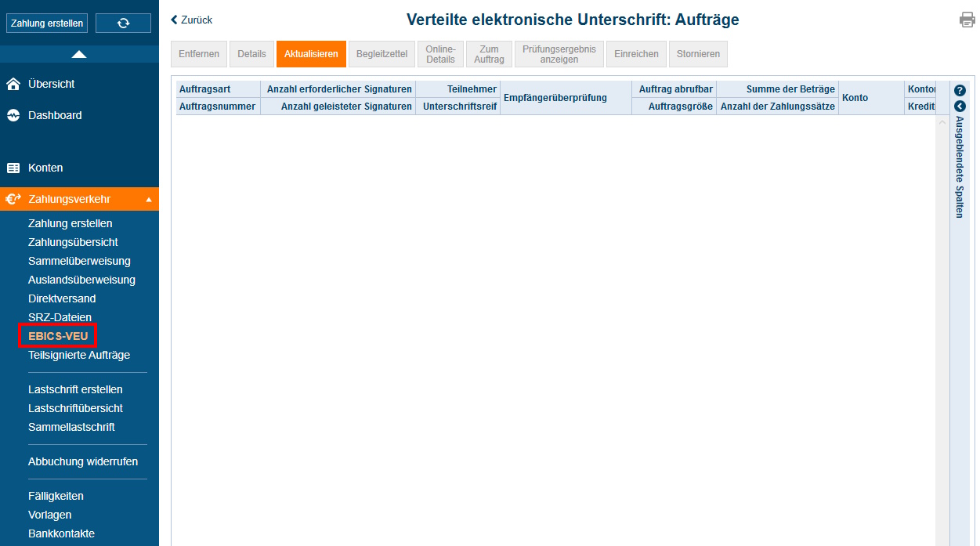The width and height of the screenshot is (980, 546).
Task: Collapse the sidebar using the up chevron
Action: 79,55
